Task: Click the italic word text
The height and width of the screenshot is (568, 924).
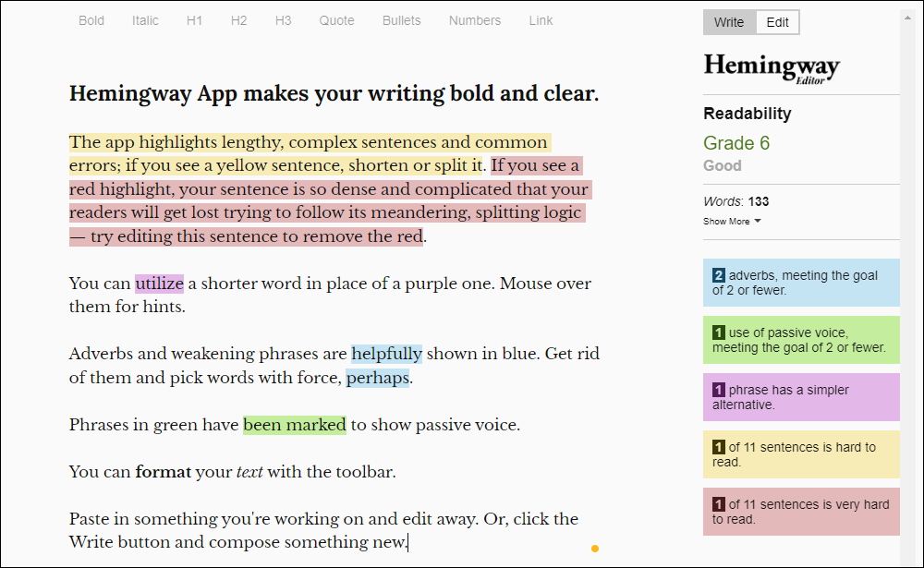Action: tap(249, 472)
